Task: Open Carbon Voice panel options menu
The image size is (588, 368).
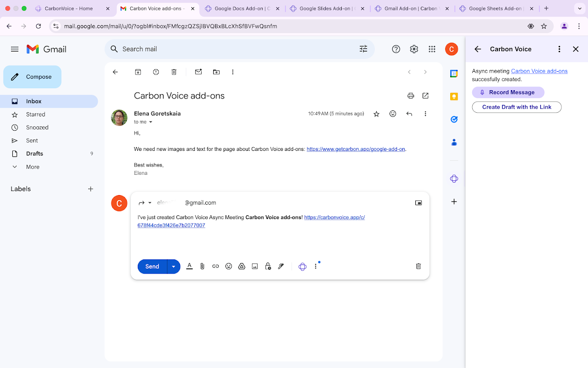Action: tap(559, 49)
